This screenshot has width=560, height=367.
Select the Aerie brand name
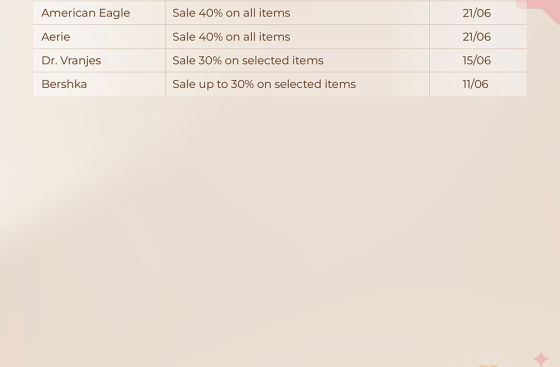click(x=56, y=37)
